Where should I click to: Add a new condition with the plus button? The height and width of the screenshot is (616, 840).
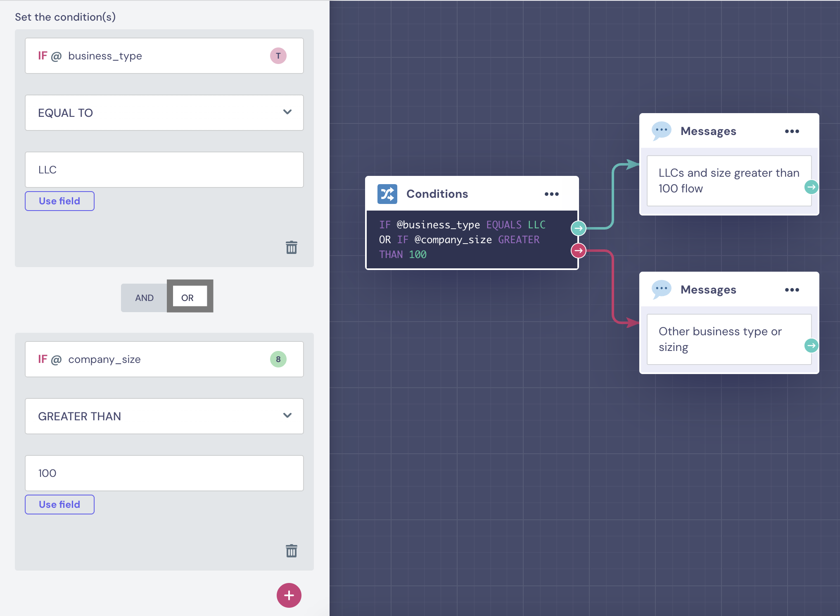pyautogui.click(x=289, y=595)
